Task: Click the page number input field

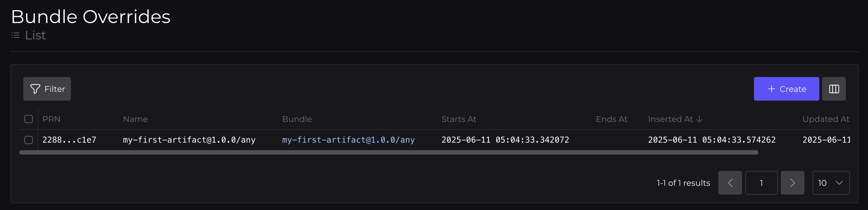Action: [761, 183]
